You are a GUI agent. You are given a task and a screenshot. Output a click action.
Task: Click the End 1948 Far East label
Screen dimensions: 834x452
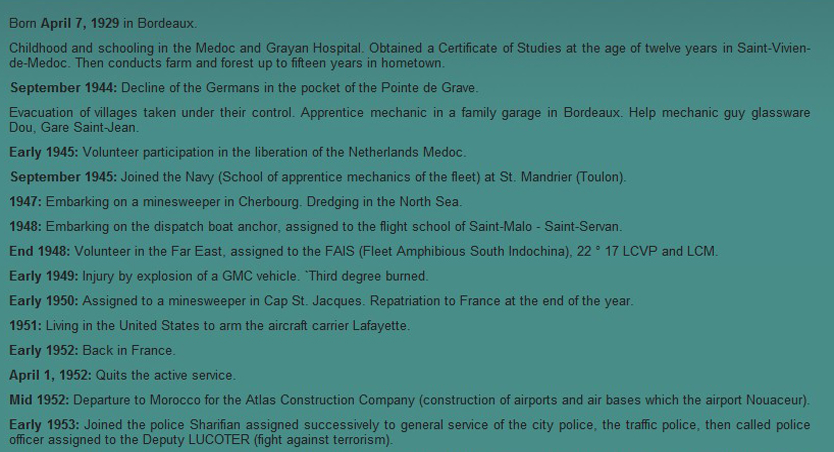[x=39, y=252]
